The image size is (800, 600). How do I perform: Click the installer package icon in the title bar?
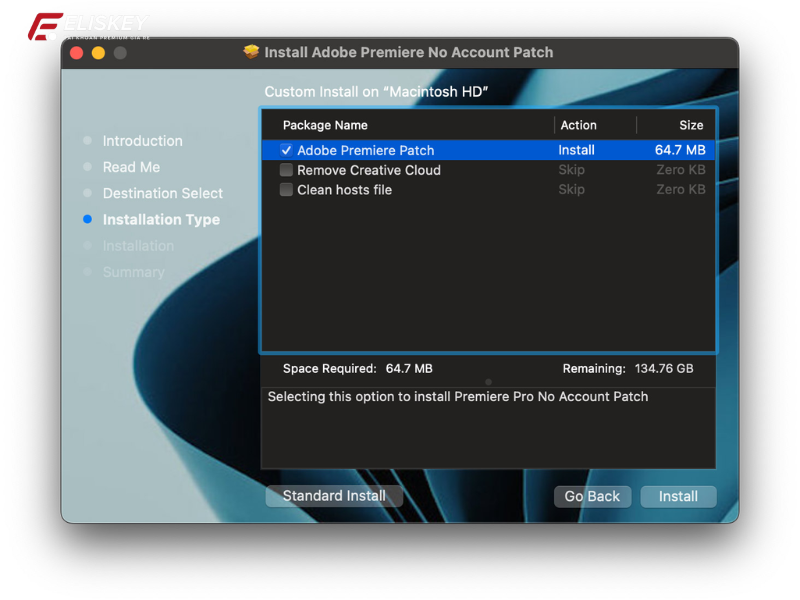pos(251,52)
